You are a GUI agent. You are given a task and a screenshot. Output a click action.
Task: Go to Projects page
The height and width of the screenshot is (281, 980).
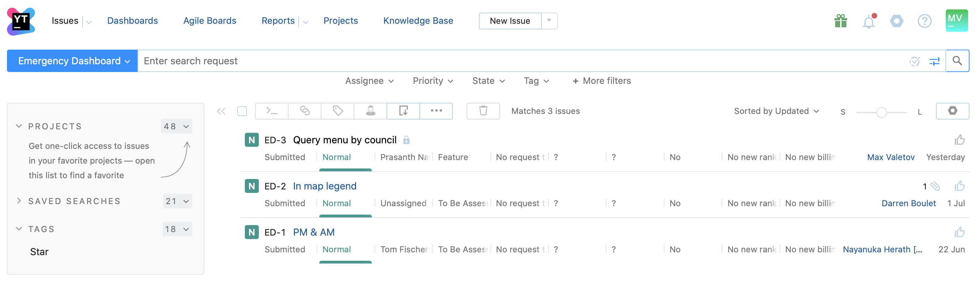(x=341, y=21)
